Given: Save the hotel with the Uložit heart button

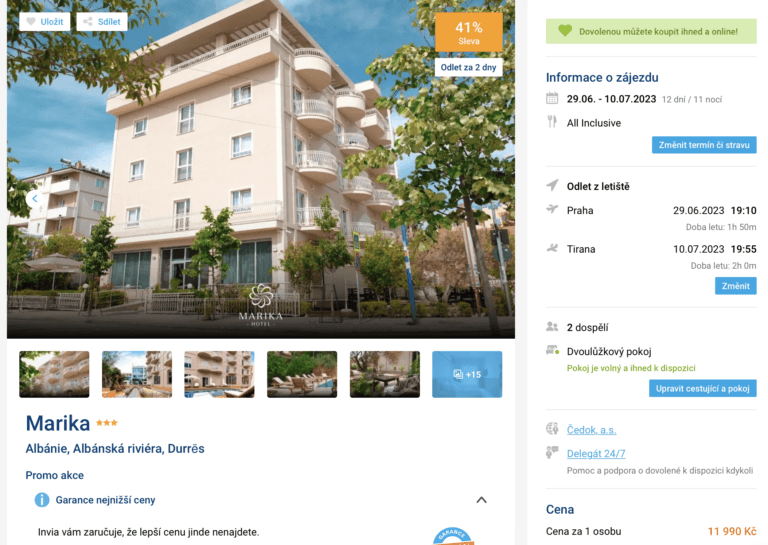Looking at the screenshot, I should click(x=45, y=22).
